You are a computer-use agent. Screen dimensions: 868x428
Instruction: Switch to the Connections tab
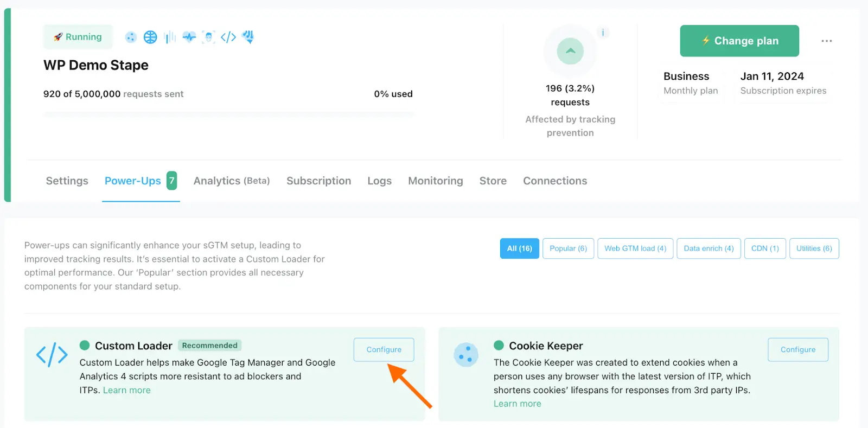555,181
